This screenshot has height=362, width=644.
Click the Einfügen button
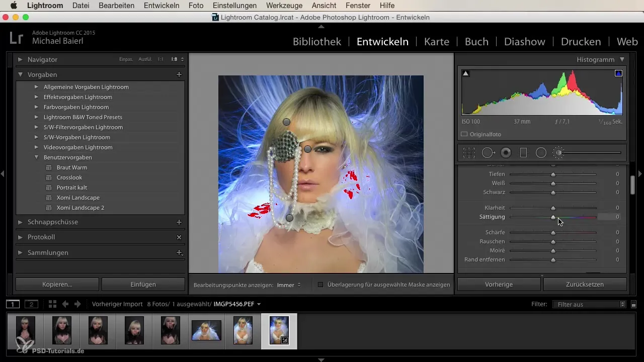143,284
